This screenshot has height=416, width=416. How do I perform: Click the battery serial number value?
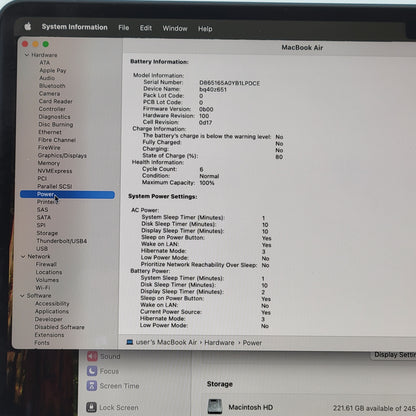point(229,83)
